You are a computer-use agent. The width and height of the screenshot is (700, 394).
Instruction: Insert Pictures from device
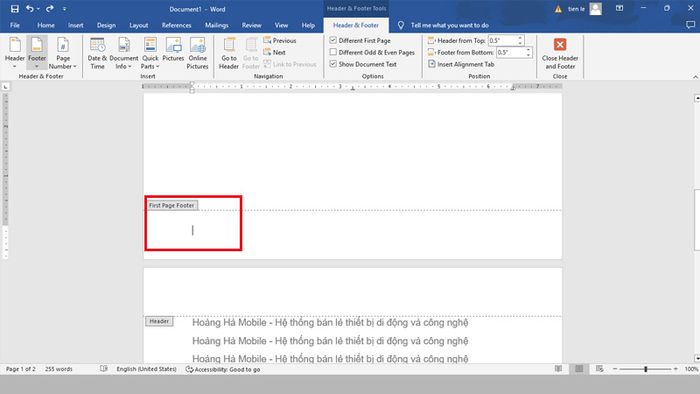173,49
